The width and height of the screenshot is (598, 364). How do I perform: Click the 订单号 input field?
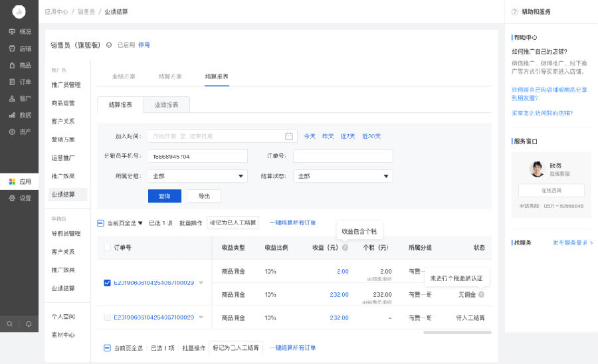click(x=343, y=156)
